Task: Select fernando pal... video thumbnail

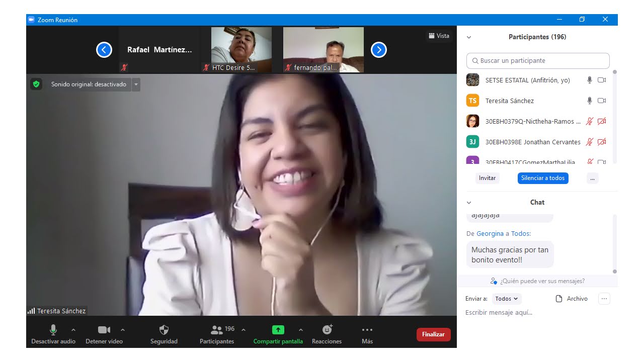Action: pos(324,50)
